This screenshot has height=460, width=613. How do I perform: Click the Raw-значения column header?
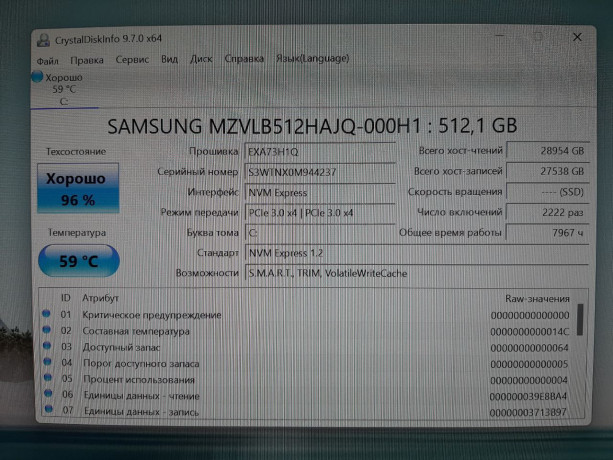tap(537, 299)
